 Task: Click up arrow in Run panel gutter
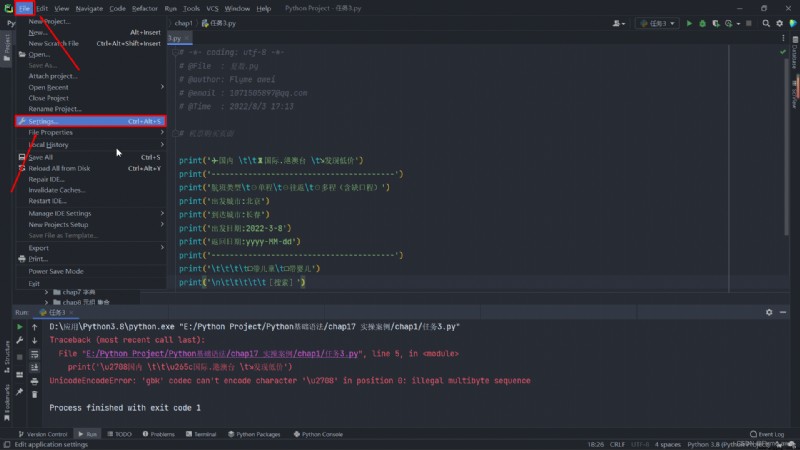(35, 327)
